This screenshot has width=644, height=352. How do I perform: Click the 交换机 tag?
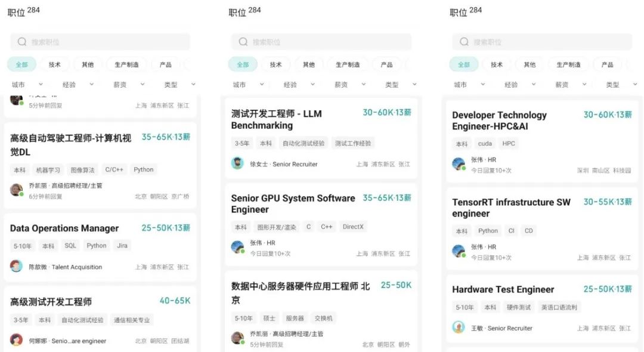coord(324,318)
